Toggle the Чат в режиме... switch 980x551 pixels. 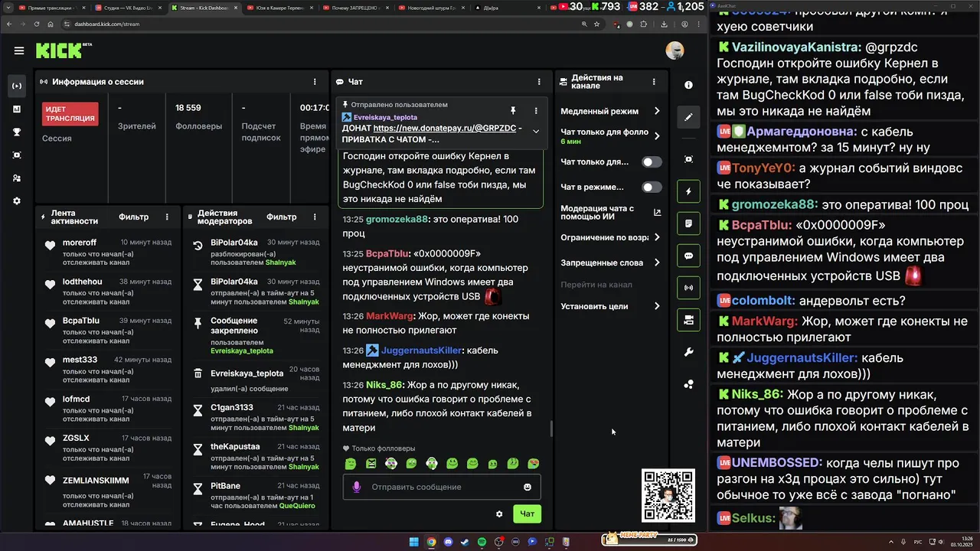pyautogui.click(x=652, y=187)
